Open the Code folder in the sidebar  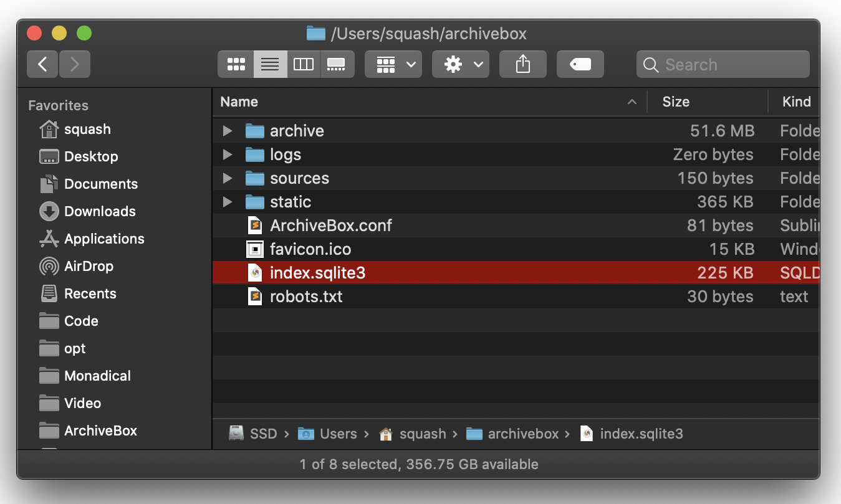tap(69, 321)
